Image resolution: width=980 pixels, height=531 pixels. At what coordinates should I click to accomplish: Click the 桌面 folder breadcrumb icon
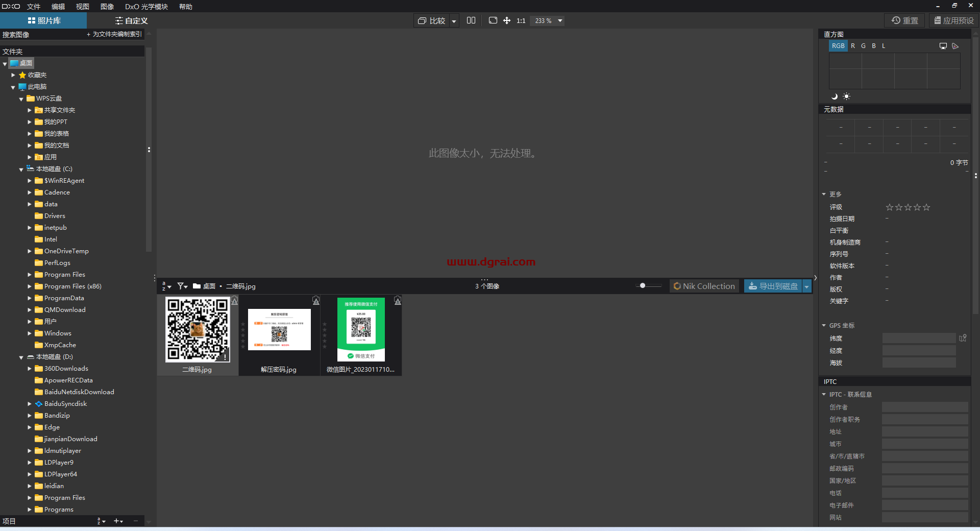coord(197,286)
